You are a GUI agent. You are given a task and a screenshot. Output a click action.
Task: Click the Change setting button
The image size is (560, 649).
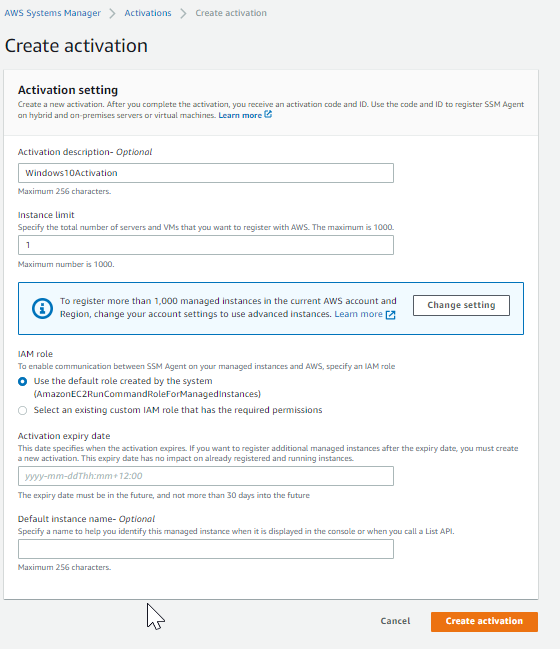coord(461,305)
